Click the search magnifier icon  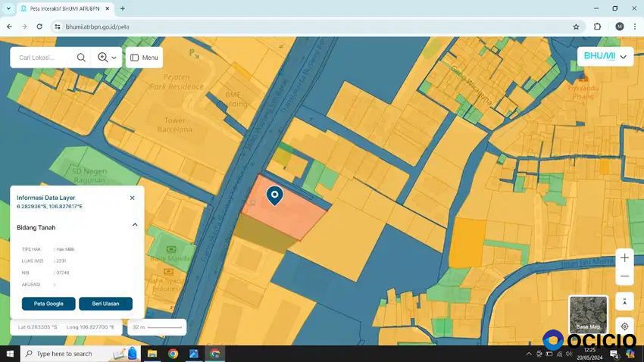pos(81,58)
